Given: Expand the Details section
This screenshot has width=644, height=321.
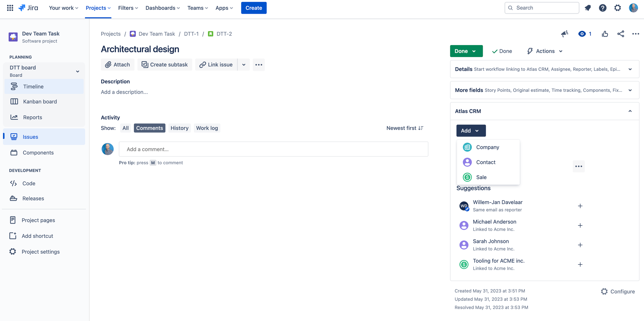Looking at the screenshot, I should click(630, 69).
